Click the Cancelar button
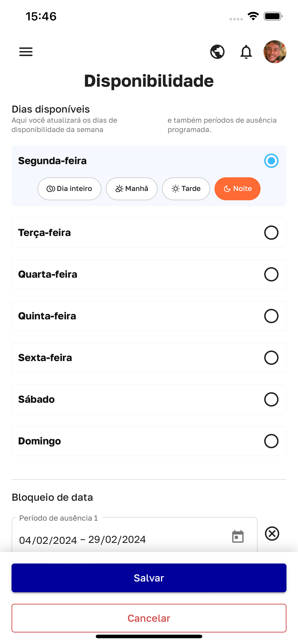298x644 pixels. point(149,618)
